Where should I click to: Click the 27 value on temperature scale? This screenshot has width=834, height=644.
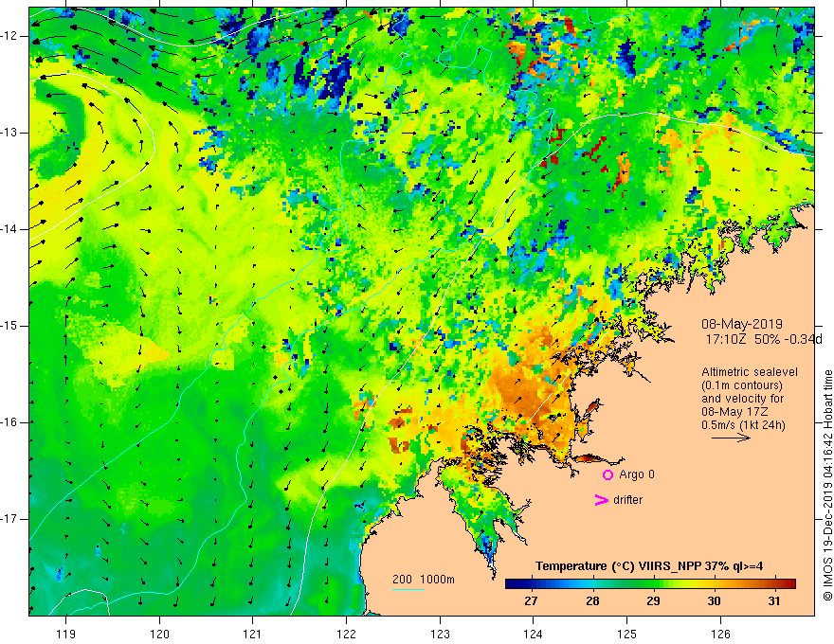(x=531, y=601)
